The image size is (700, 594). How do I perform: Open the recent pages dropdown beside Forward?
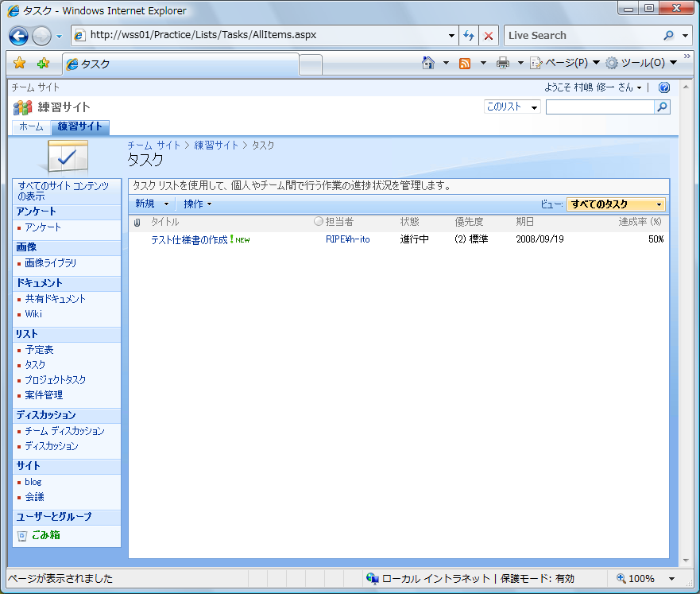tap(59, 36)
